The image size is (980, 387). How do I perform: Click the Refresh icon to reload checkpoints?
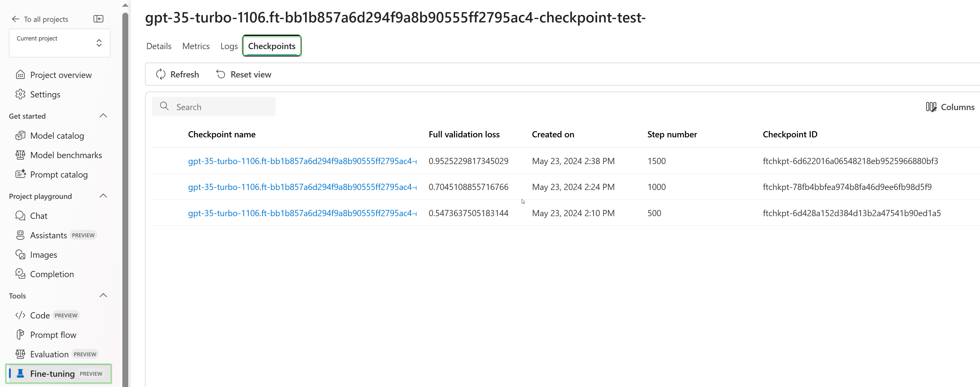pos(161,74)
